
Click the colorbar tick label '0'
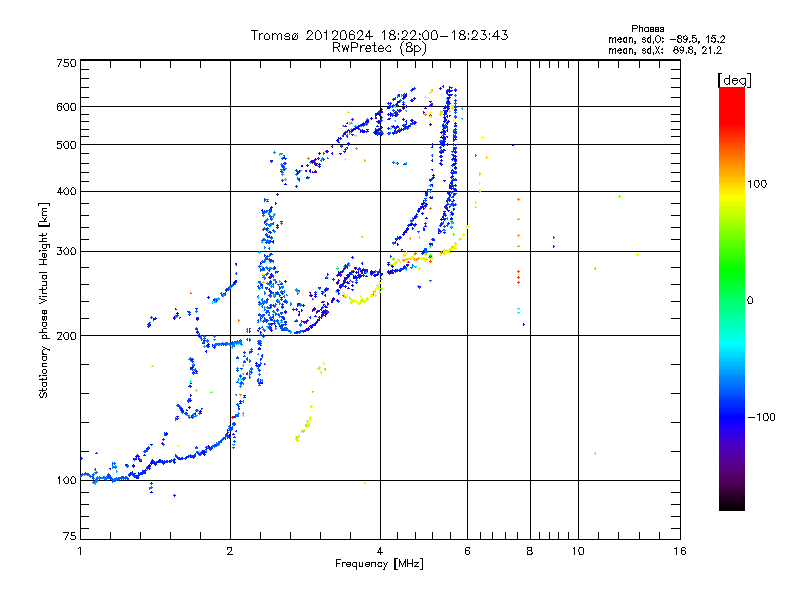pyautogui.click(x=750, y=301)
